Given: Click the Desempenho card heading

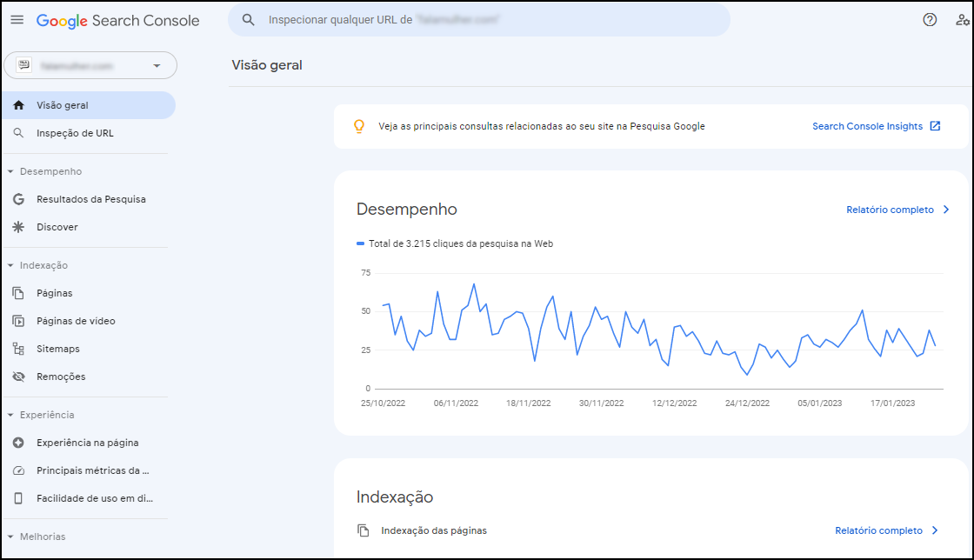Looking at the screenshot, I should (x=407, y=210).
